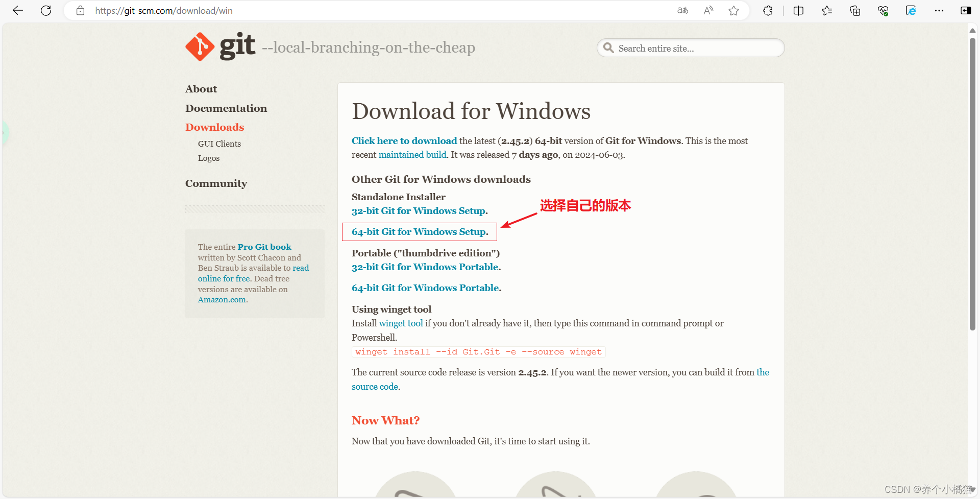Click the 'Click here to download' link
Screen dimensions: 980x499
(404, 141)
